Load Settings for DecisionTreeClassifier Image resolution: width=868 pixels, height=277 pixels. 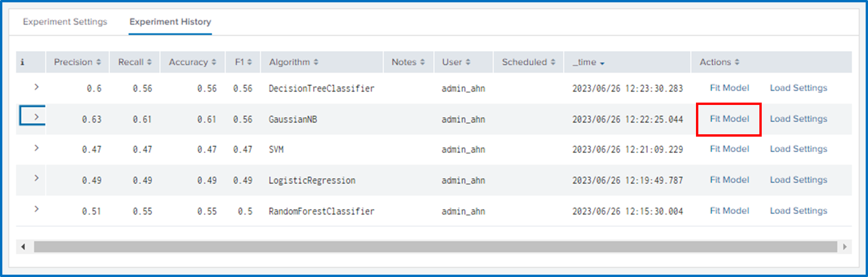(799, 88)
